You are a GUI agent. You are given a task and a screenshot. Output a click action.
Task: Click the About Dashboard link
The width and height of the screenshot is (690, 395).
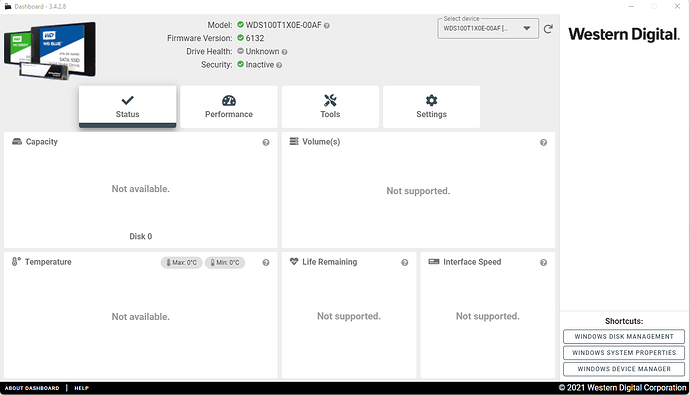[32, 388]
